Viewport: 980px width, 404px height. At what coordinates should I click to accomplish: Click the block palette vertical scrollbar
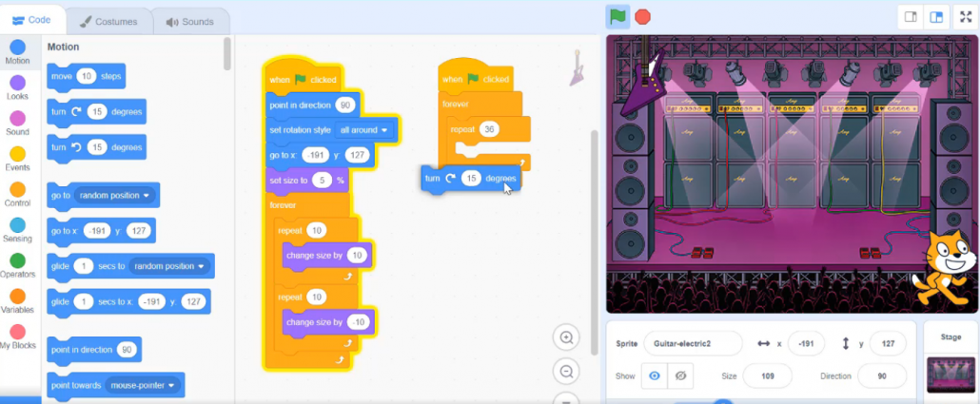click(x=226, y=53)
